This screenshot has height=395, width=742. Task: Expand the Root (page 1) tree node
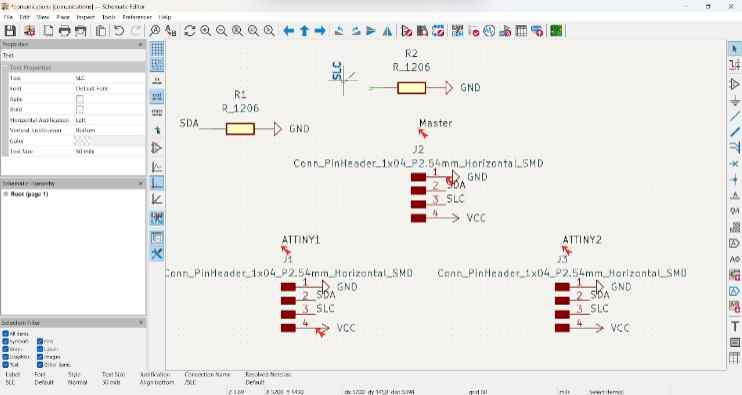pos(6,194)
